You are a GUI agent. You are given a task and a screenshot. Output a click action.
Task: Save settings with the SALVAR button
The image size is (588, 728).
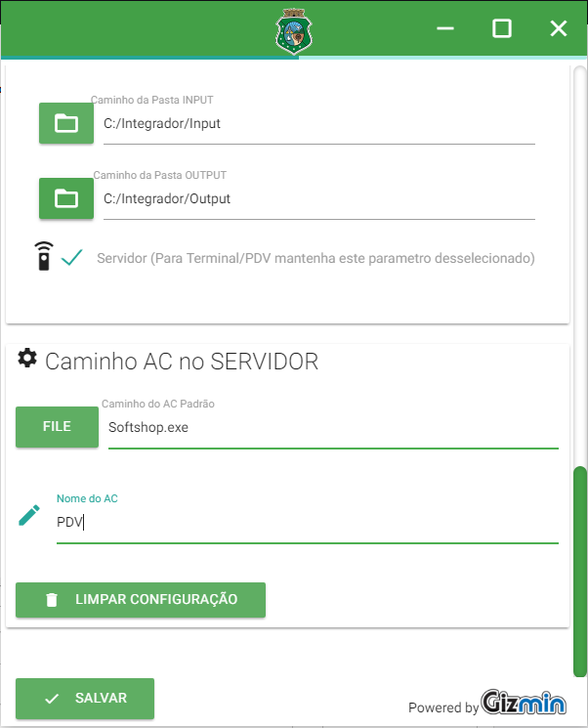point(85,699)
